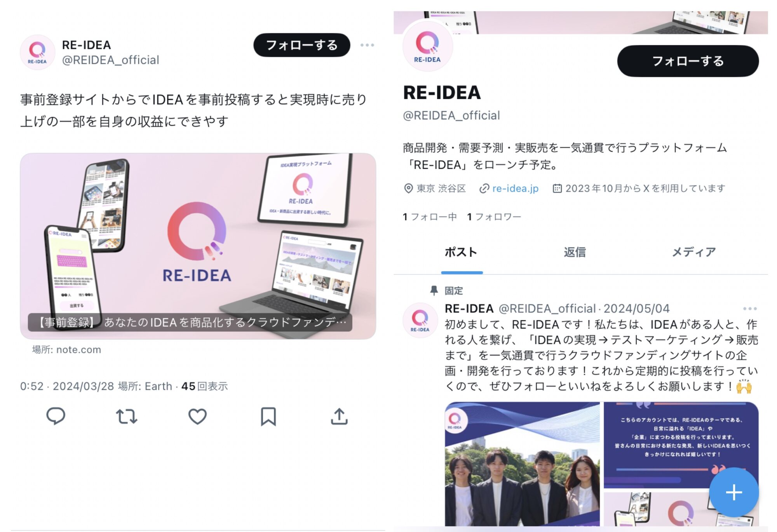
Task: Click left フォローする follow button
Action: (x=302, y=45)
